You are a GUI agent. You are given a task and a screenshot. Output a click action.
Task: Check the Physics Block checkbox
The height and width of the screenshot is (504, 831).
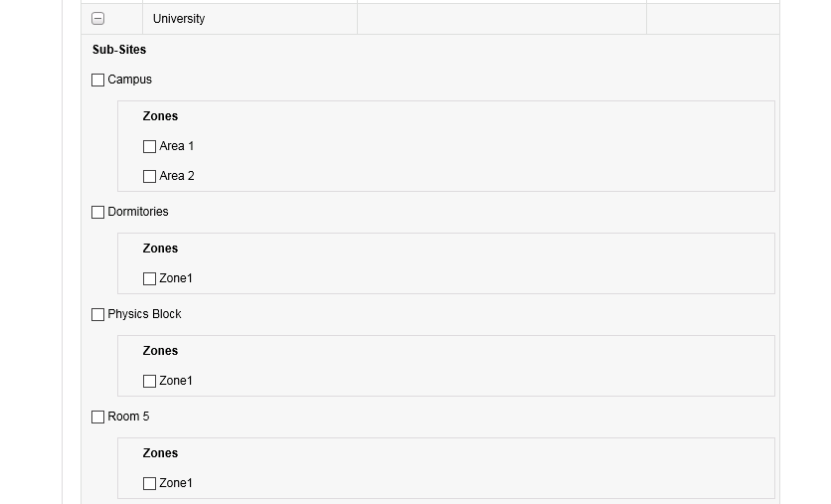coord(97,315)
